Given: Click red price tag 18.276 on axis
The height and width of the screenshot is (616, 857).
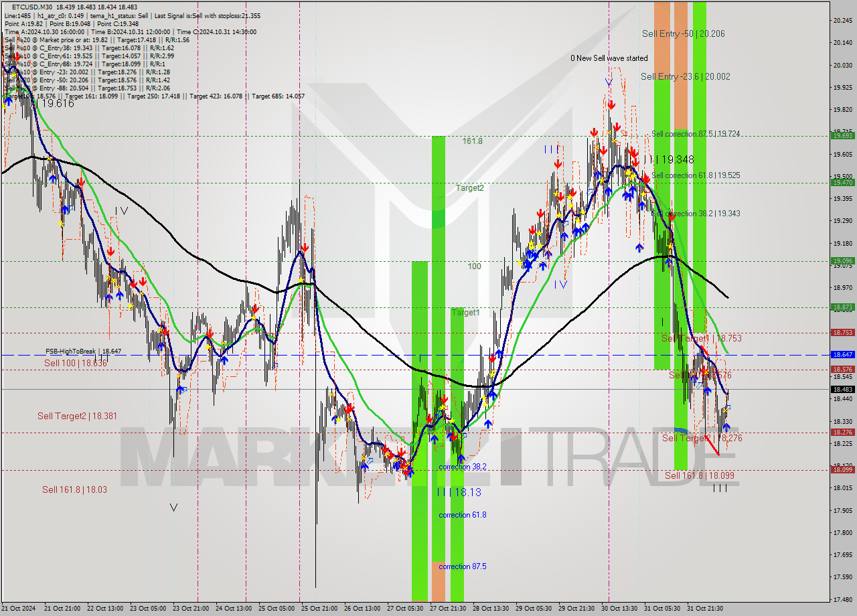Looking at the screenshot, I should click(842, 432).
